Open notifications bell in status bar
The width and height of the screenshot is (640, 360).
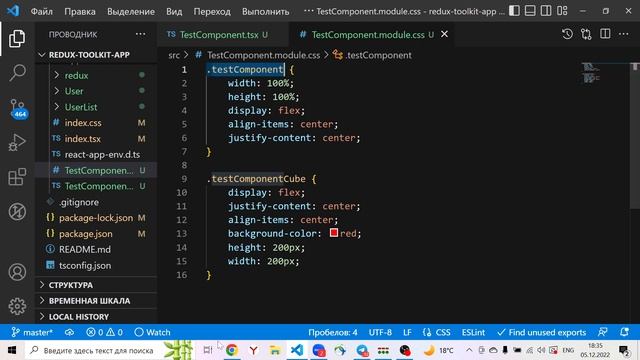[x=624, y=332]
